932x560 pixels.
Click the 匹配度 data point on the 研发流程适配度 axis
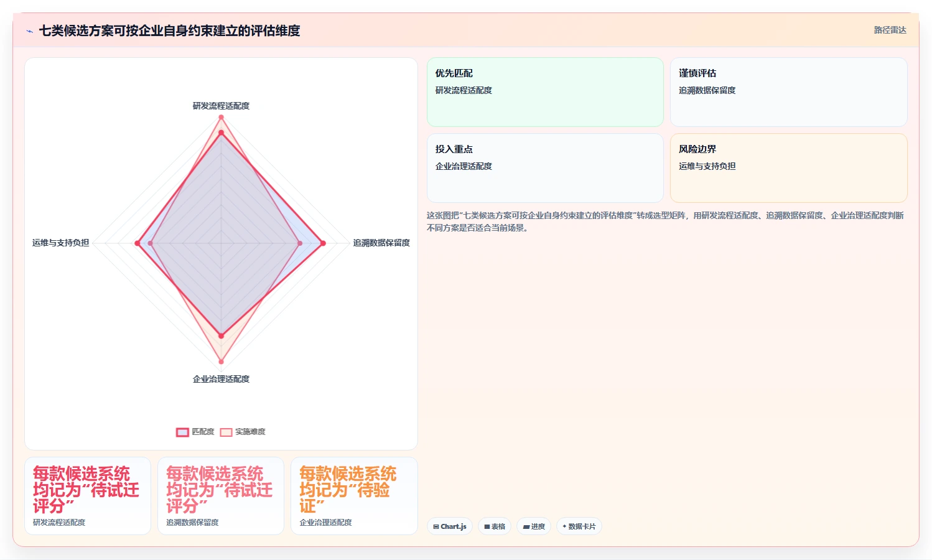pyautogui.click(x=221, y=133)
